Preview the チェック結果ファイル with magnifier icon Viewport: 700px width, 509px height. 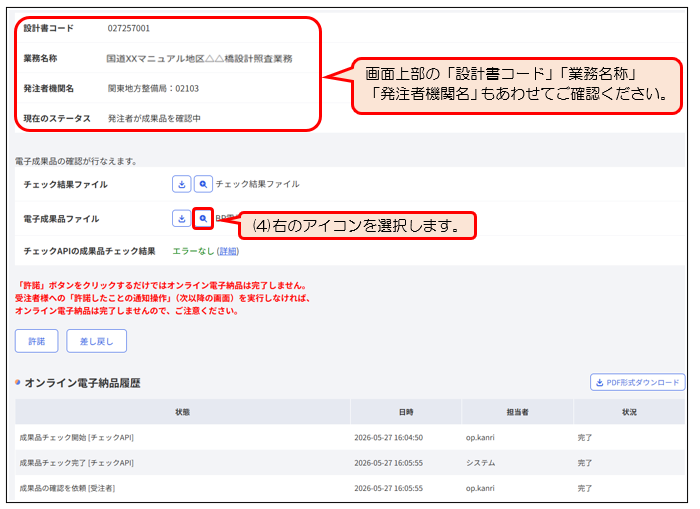click(203, 184)
